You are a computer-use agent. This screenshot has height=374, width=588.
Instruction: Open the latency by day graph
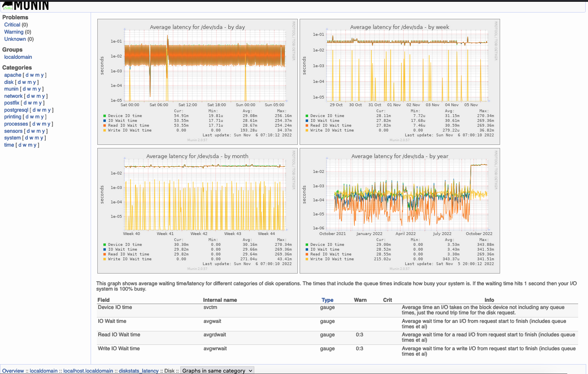click(x=197, y=82)
